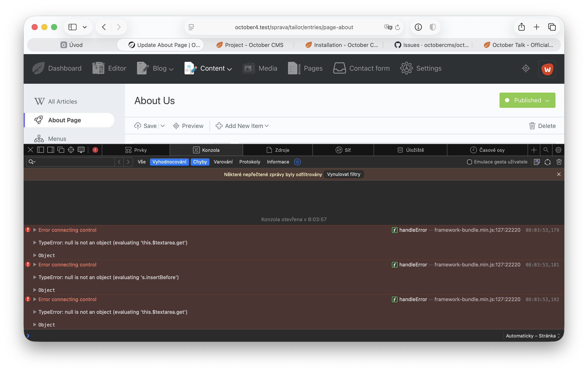Click the element picker crosshair in devtools
Screen dimensions: 588x373
pyautogui.click(x=71, y=150)
